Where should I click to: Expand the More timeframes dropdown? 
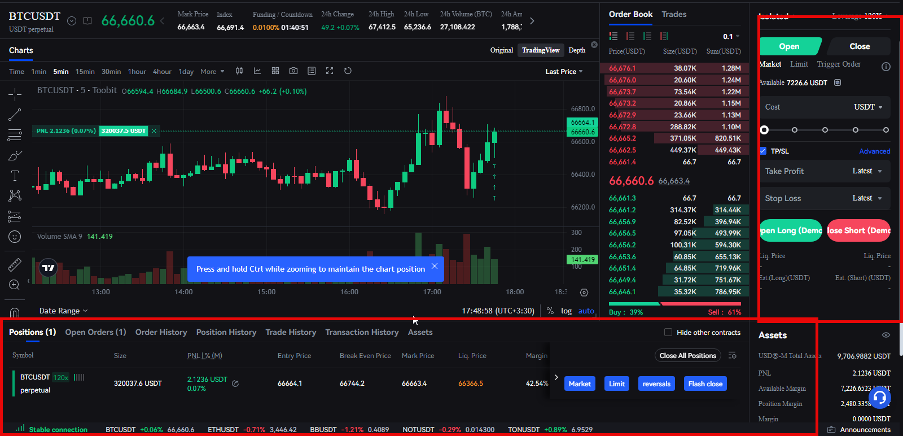point(212,72)
